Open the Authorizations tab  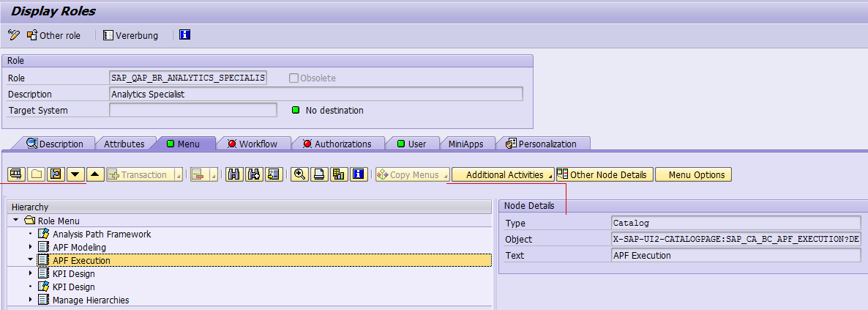337,144
